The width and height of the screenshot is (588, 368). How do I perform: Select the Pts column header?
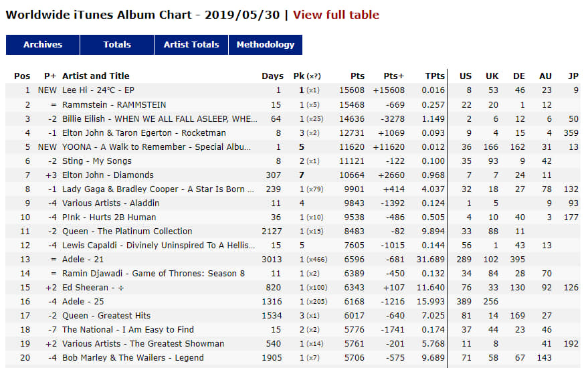[x=357, y=76]
